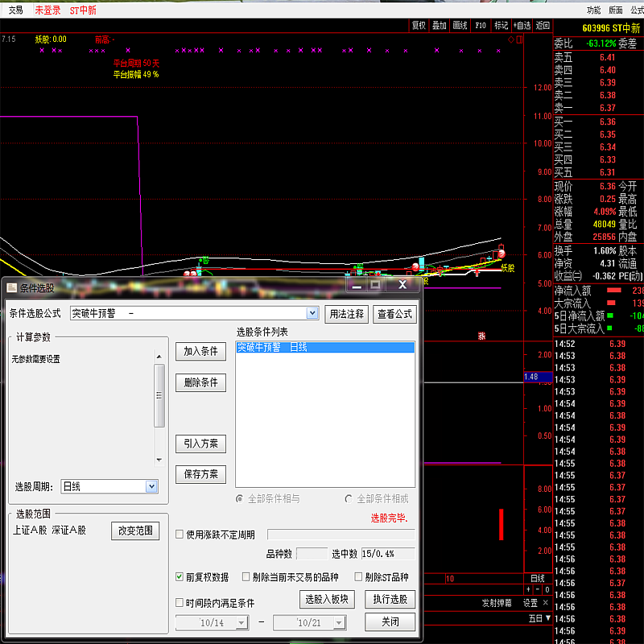Image resolution: width=644 pixels, height=644 pixels.
Task: Select the 画线 drawing tool
Action: 460,26
